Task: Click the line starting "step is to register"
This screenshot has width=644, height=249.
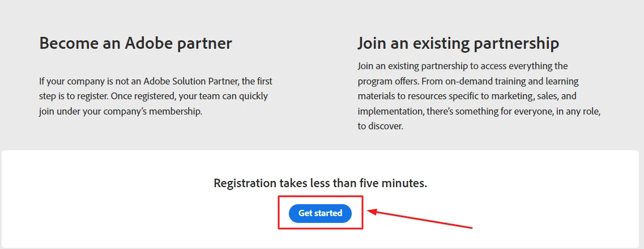Action: click(153, 96)
